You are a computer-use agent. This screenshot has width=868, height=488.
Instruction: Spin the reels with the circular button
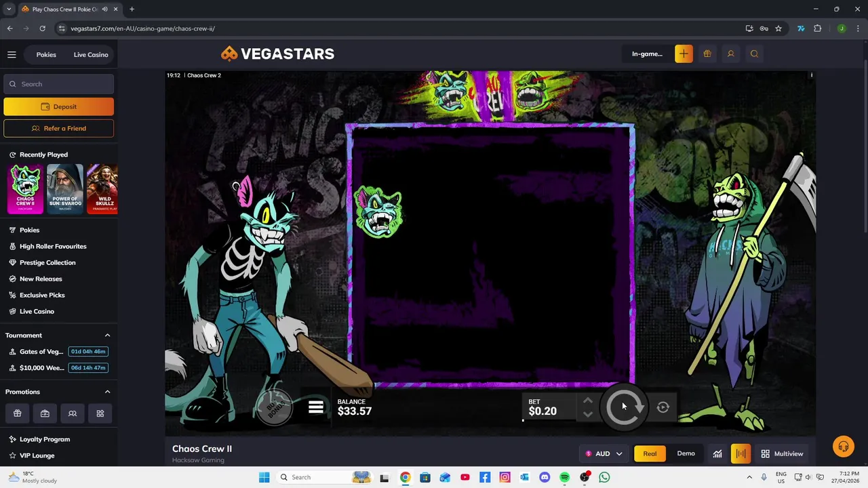625,407
